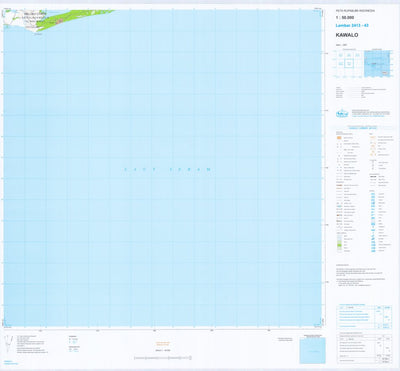Open the blue location diagram thumbnail
This screenshot has height=371, width=400.
pyautogui.click(x=377, y=64)
